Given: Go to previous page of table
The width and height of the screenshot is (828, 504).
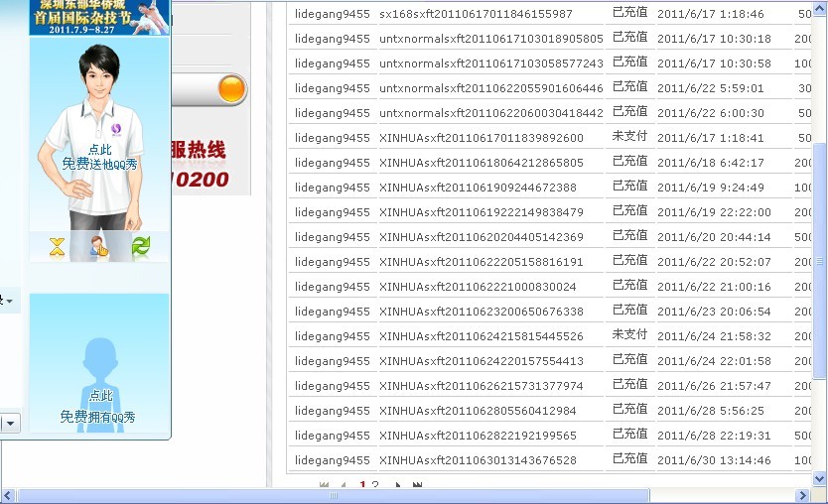Looking at the screenshot, I should 344,485.
